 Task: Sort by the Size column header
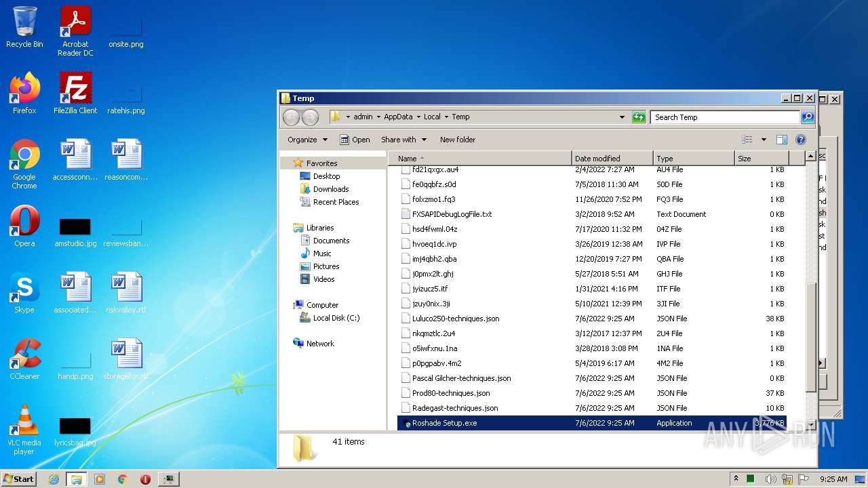(762, 158)
